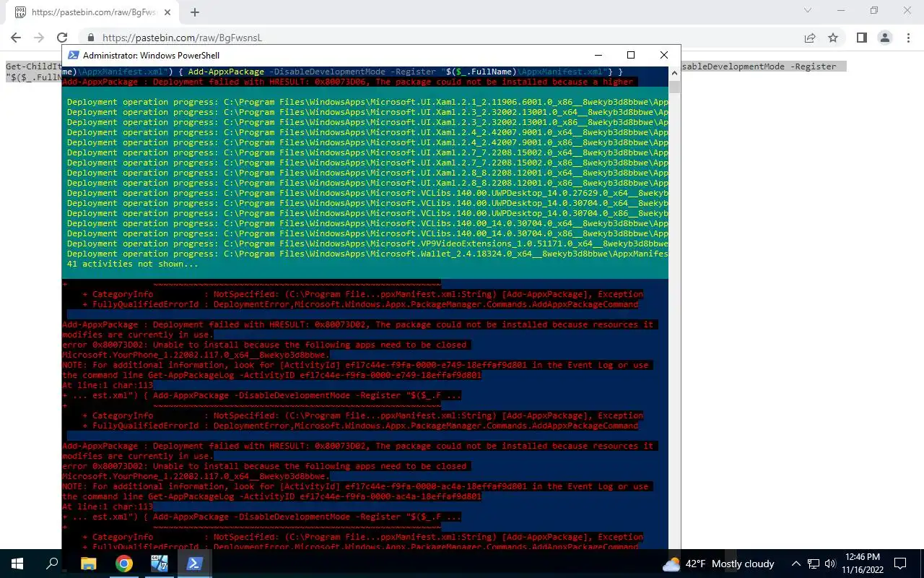Click Get-ChildItem text in pastebin page
The height and width of the screenshot is (578, 924).
coord(33,66)
